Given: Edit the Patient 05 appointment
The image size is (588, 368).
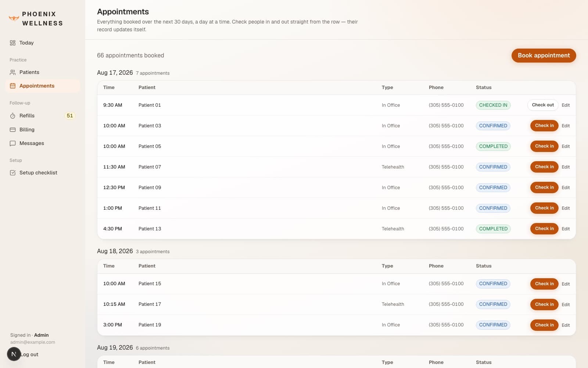Looking at the screenshot, I should click(566, 146).
